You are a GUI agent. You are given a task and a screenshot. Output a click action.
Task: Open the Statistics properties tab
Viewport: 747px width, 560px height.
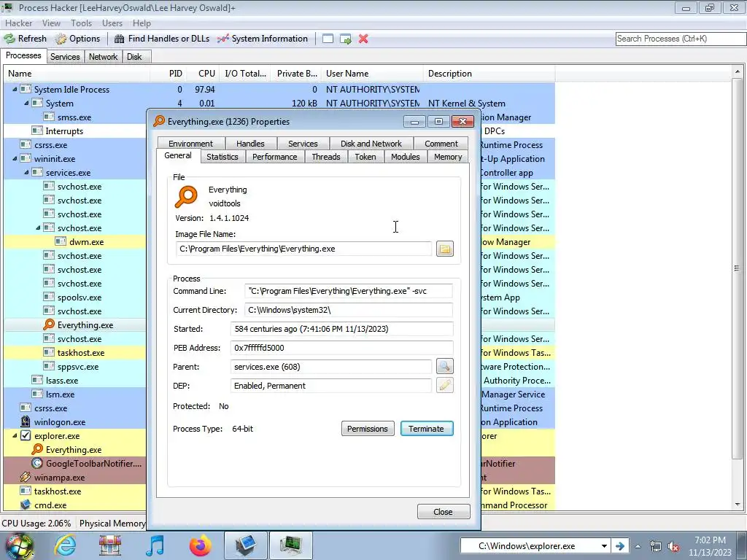[222, 157]
